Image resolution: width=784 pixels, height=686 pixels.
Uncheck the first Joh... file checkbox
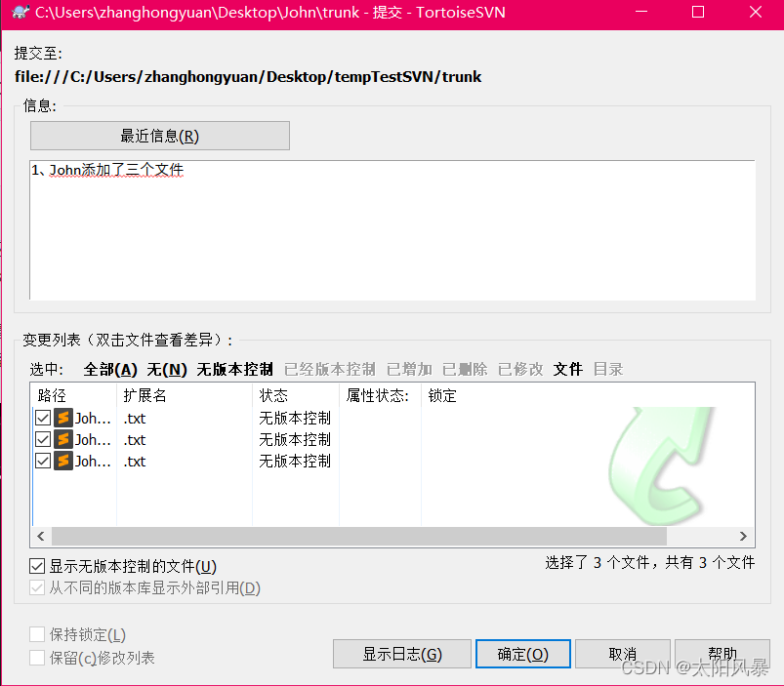click(43, 418)
